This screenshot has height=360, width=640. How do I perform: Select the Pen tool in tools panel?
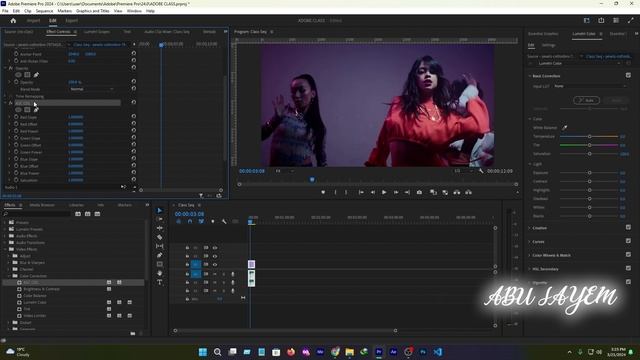[x=160, y=255]
